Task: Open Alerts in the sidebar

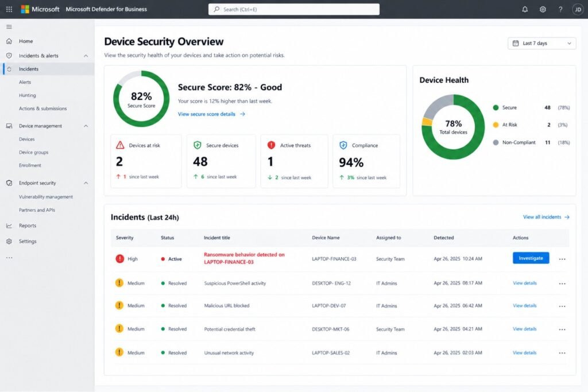Action: [25, 82]
